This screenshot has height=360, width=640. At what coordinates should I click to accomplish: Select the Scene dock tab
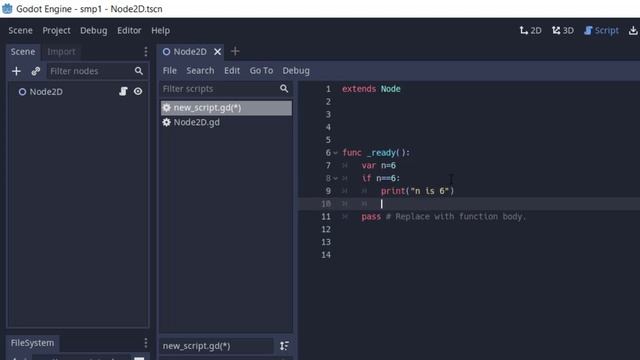pos(23,52)
